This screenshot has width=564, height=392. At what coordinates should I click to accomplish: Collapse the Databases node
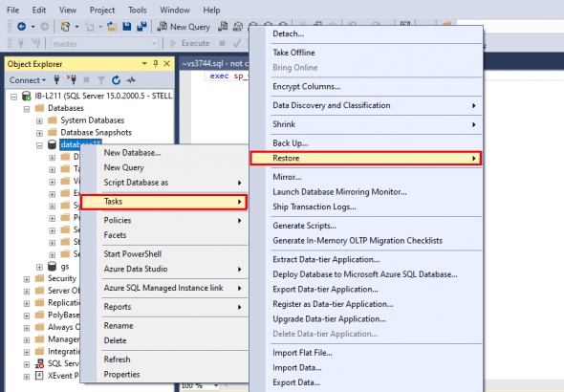click(x=27, y=109)
